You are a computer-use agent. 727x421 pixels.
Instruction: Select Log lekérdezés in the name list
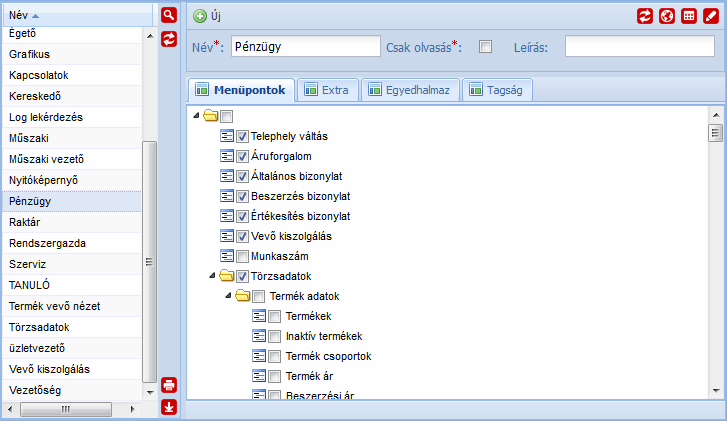click(x=72, y=117)
